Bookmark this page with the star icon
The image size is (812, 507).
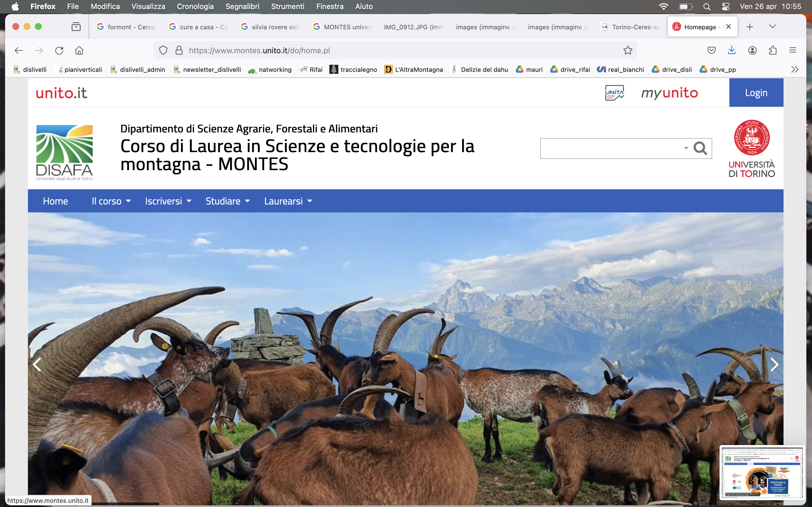(x=627, y=50)
